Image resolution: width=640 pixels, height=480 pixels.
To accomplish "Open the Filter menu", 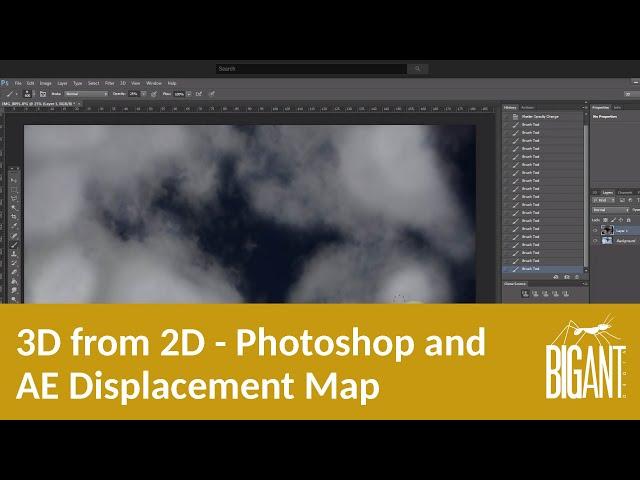I will 109,83.
